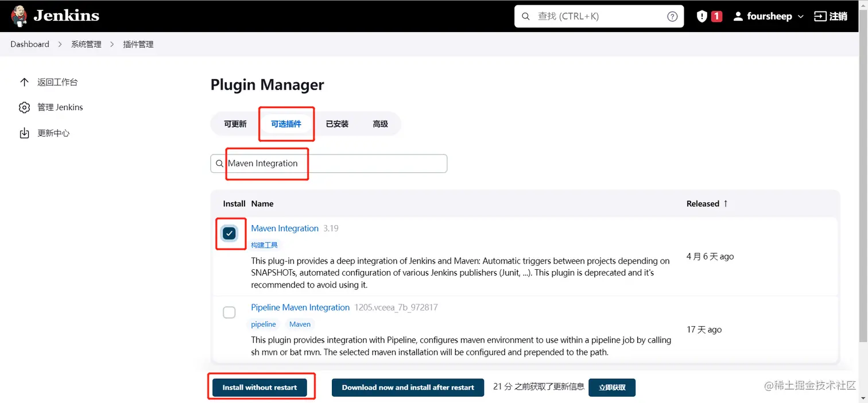Switch to the 可更新 tab

235,124
